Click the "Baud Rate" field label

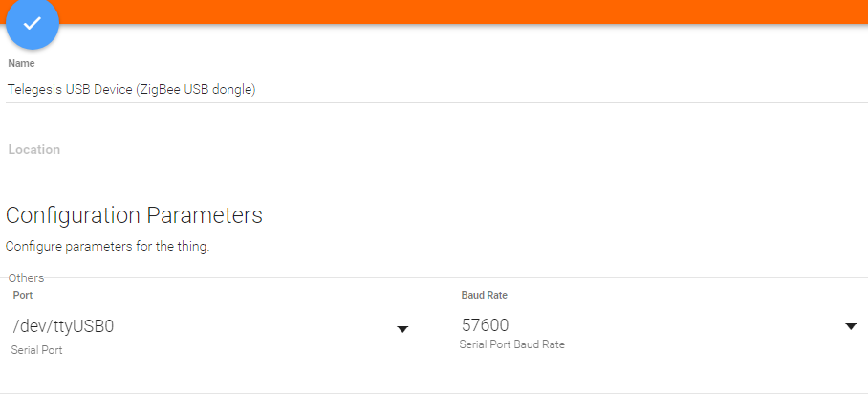pyautogui.click(x=484, y=296)
